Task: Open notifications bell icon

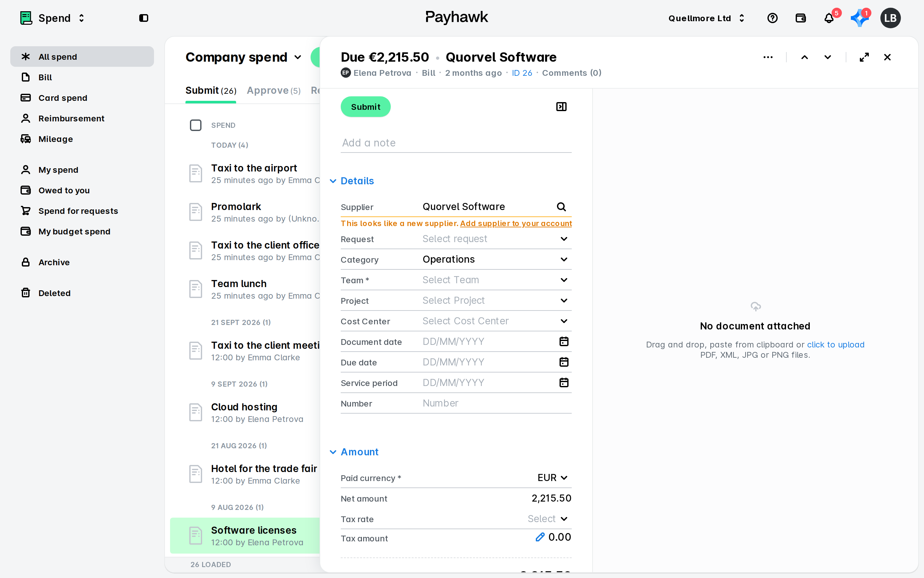Action: click(x=828, y=18)
